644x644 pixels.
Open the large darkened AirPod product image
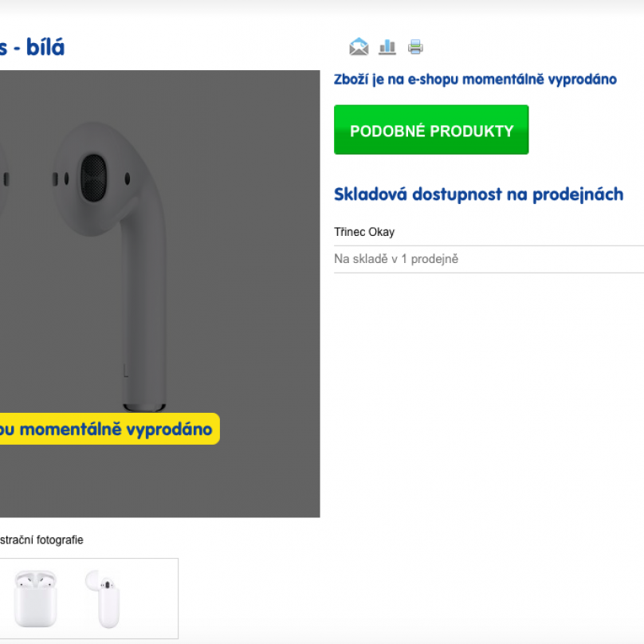click(159, 293)
